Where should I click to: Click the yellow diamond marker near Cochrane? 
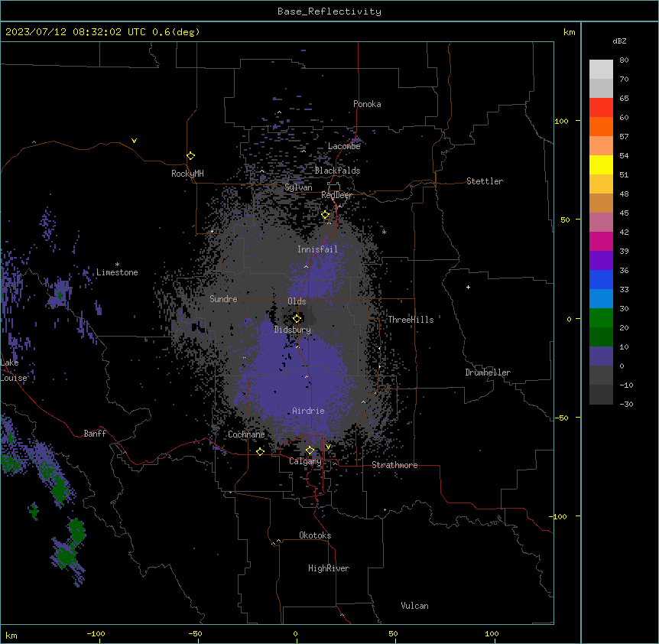260,451
